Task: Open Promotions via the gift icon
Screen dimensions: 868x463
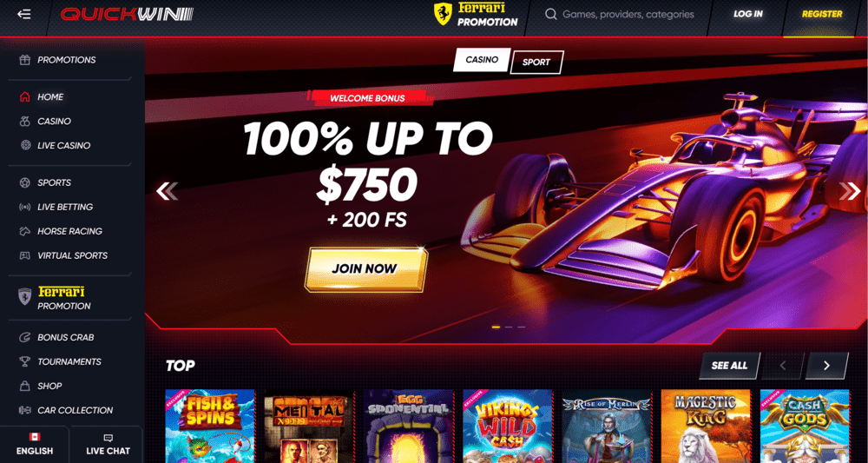Action: [24, 60]
